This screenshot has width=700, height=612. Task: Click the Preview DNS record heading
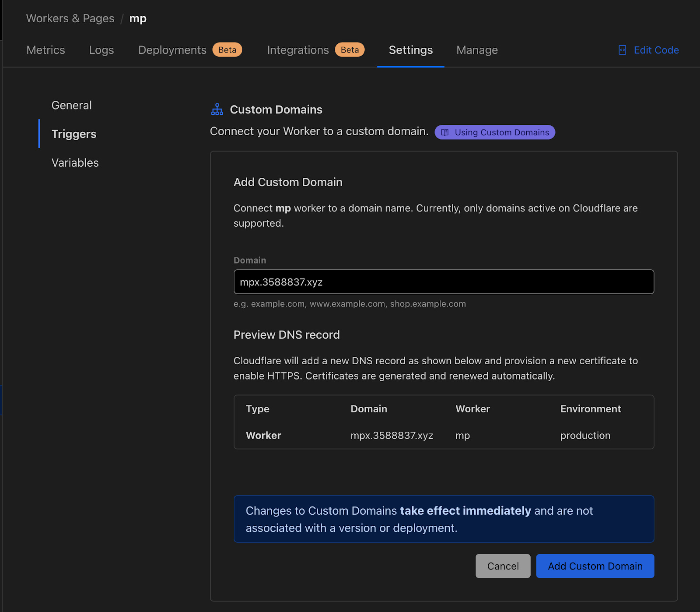287,335
